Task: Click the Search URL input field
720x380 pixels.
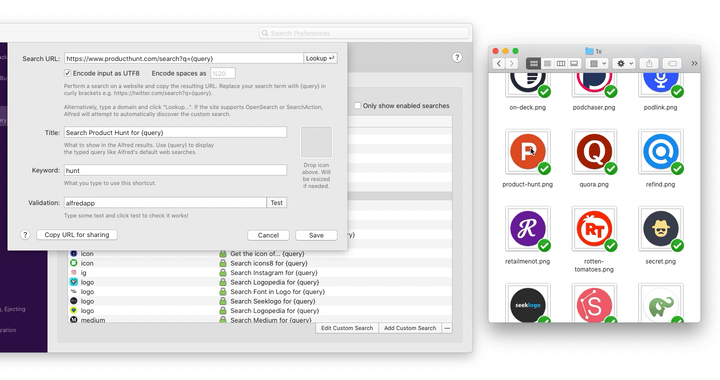Action: click(184, 58)
